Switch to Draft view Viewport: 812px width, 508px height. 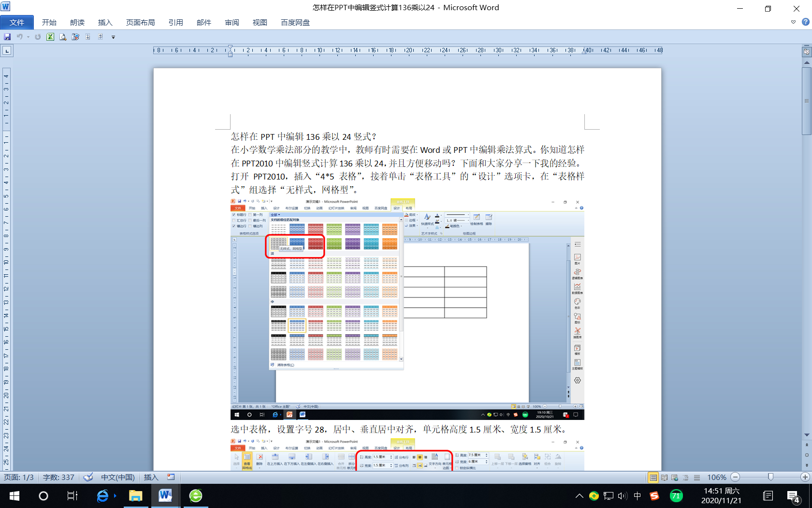click(696, 478)
